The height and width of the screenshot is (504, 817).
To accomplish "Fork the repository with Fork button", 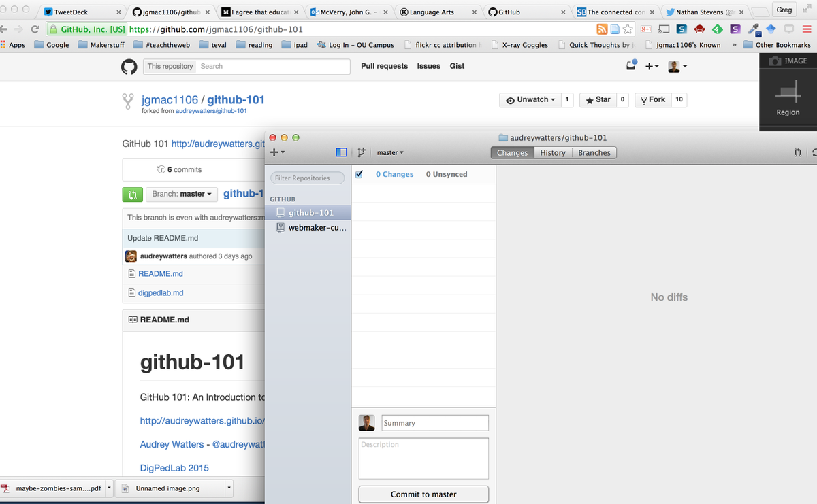I will (652, 100).
